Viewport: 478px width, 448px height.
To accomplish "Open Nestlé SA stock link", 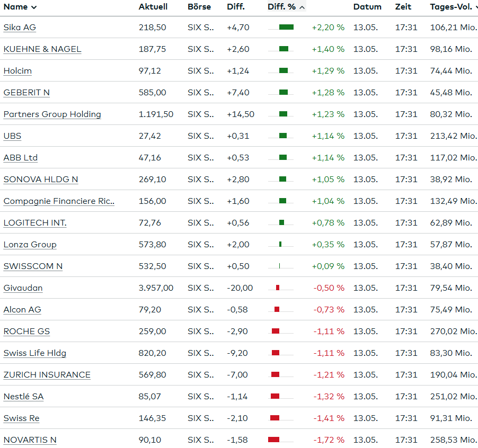I will (x=23, y=397).
